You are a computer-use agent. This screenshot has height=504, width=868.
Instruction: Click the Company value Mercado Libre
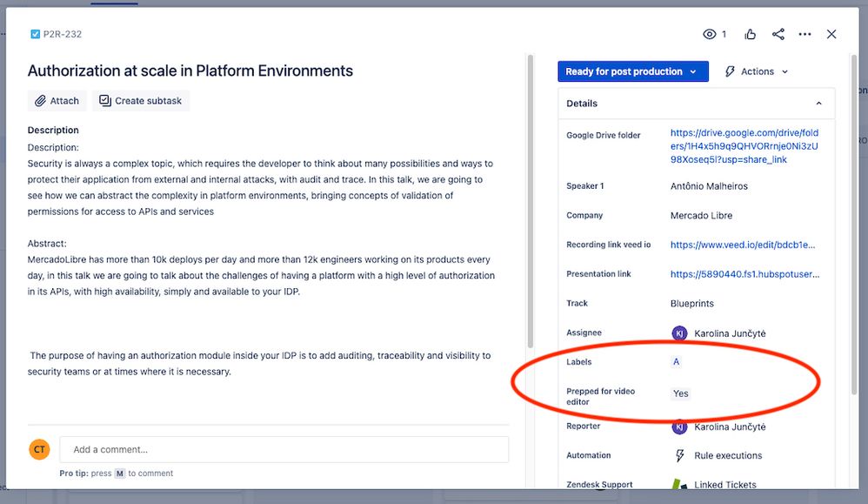[701, 216]
